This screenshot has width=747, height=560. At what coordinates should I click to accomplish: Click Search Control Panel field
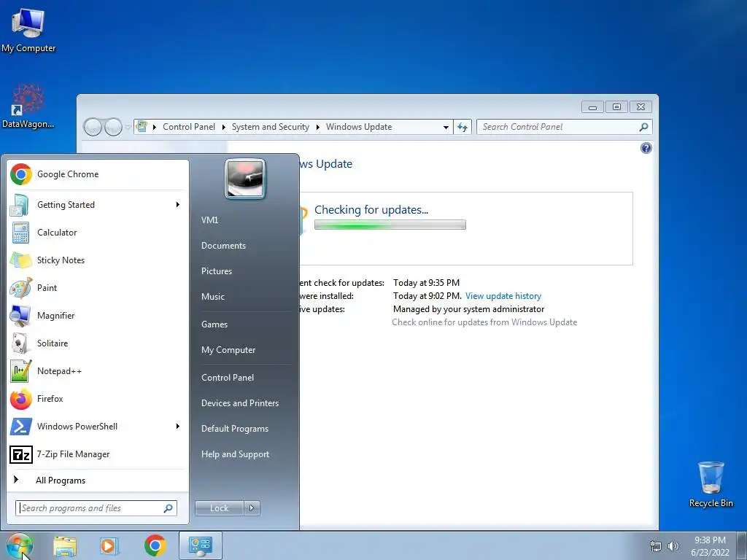(564, 127)
